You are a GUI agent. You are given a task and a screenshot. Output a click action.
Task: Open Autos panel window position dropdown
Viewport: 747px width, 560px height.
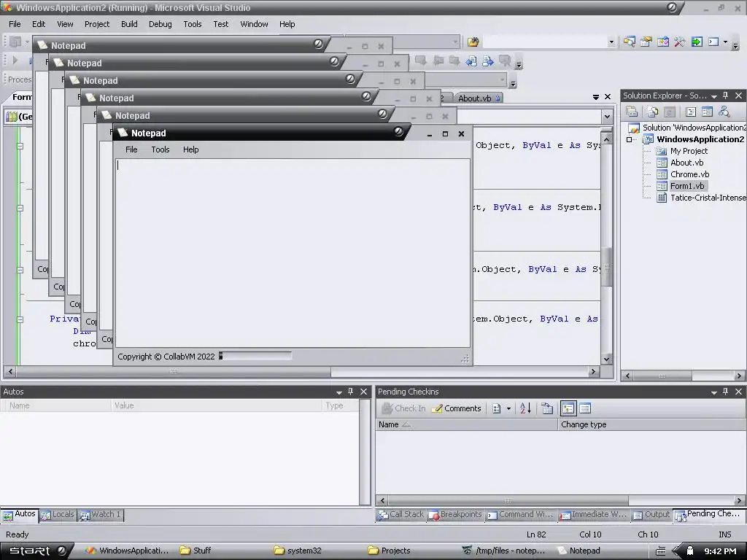coord(338,392)
